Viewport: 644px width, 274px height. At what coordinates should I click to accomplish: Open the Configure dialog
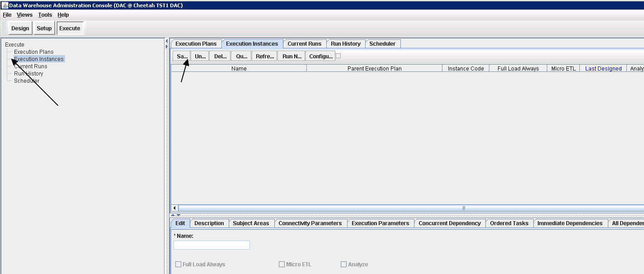pyautogui.click(x=320, y=56)
